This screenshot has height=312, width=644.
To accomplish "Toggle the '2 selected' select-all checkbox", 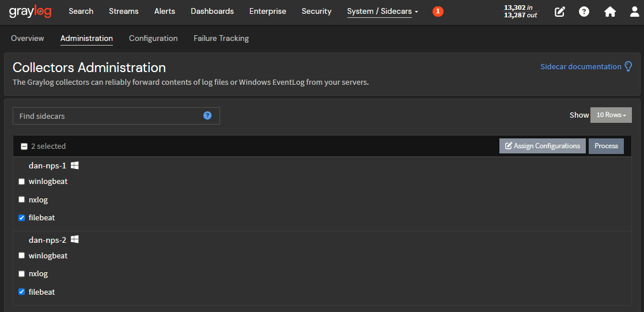I will [x=24, y=146].
